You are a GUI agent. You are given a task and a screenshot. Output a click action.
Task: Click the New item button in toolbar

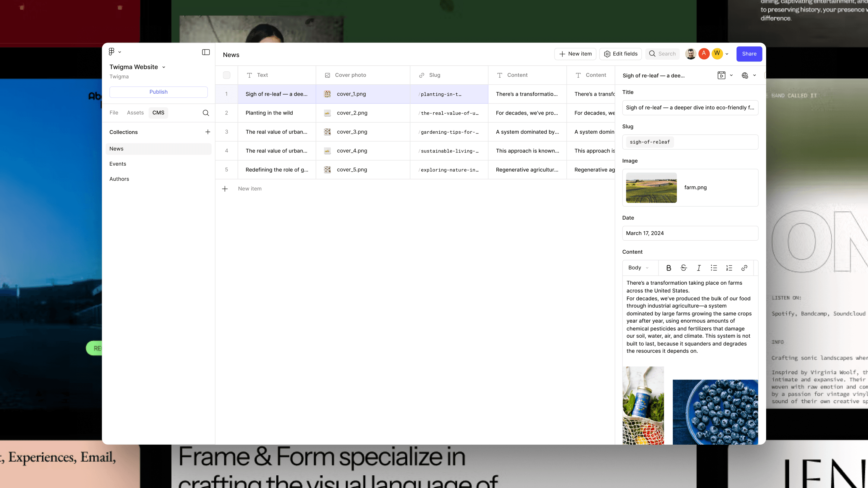click(575, 54)
